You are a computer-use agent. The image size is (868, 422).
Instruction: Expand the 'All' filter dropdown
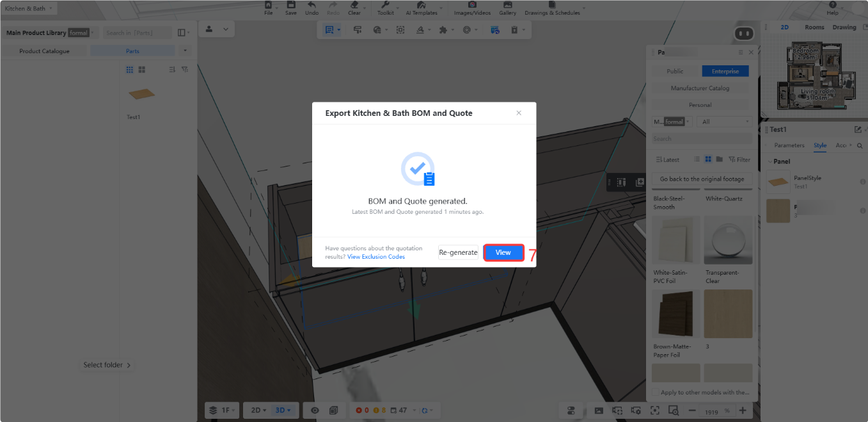pos(725,122)
